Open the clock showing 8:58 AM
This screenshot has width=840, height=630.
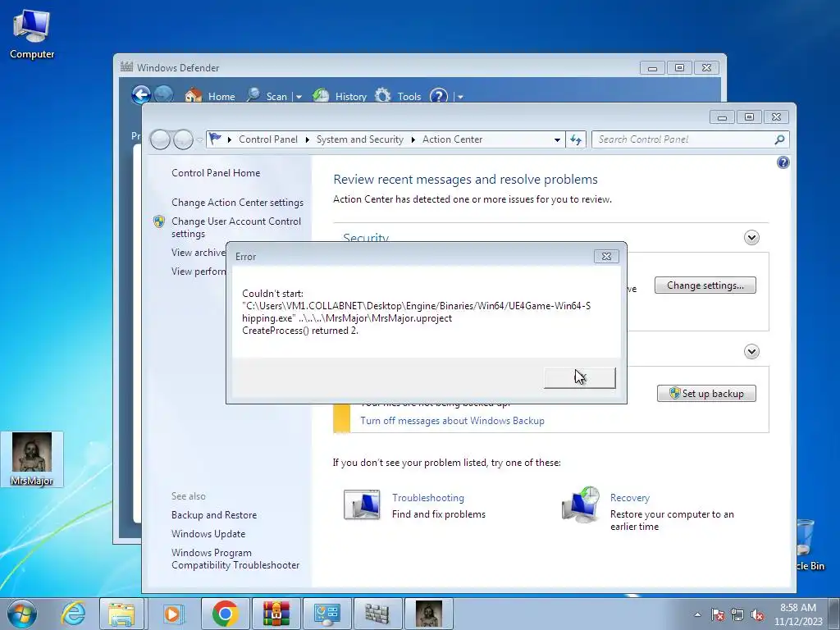[797, 614]
